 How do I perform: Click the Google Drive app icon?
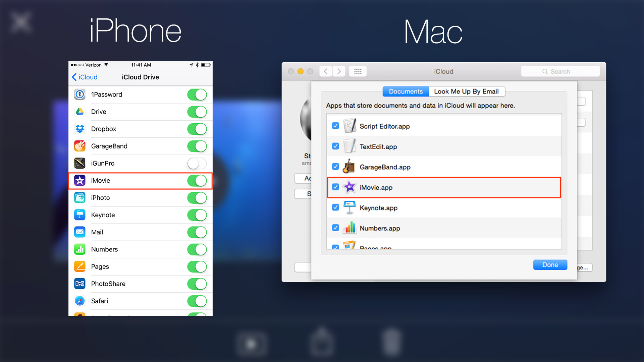pyautogui.click(x=80, y=112)
